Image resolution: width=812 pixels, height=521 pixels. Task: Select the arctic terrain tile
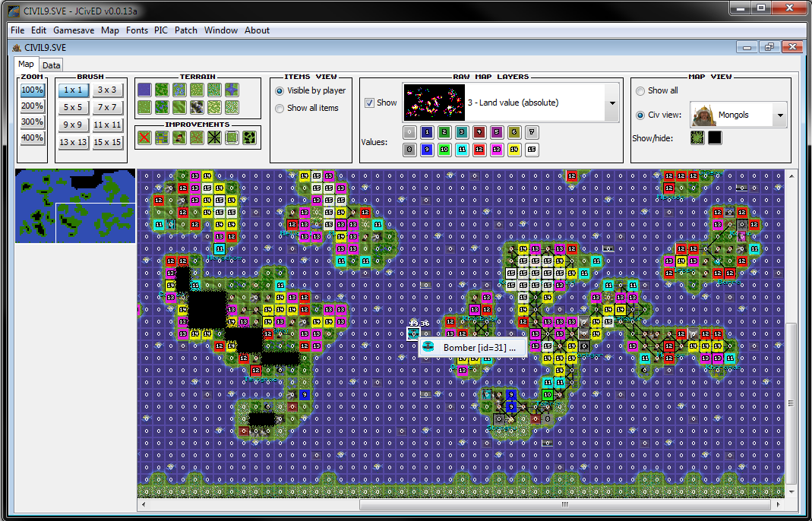(232, 107)
